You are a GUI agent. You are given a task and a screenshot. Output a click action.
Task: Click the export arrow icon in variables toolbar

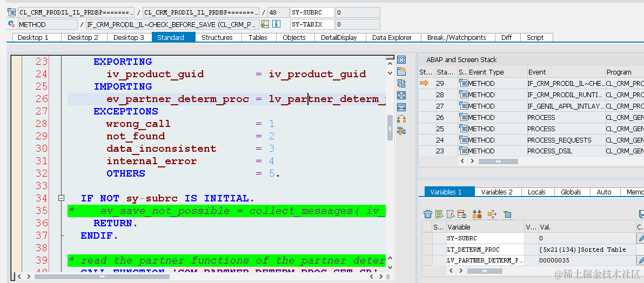click(492, 214)
